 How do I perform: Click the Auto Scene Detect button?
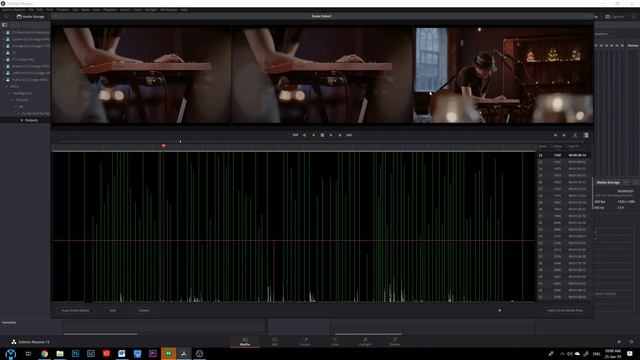[x=76, y=310]
